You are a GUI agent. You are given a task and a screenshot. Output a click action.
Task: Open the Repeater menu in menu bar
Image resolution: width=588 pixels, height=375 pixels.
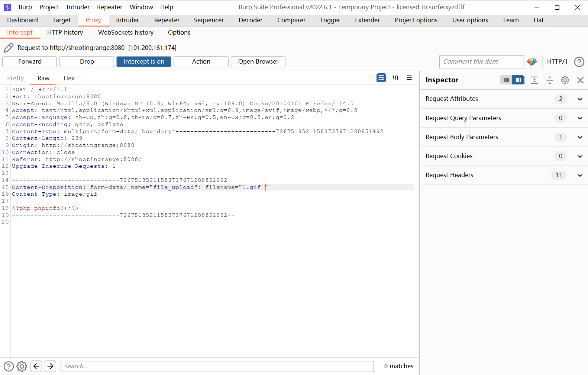[x=110, y=7]
